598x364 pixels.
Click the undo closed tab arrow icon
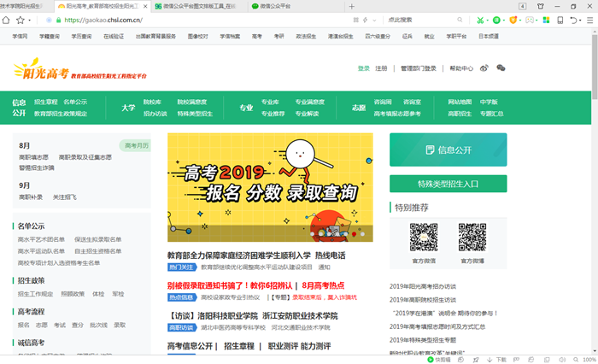(x=573, y=21)
